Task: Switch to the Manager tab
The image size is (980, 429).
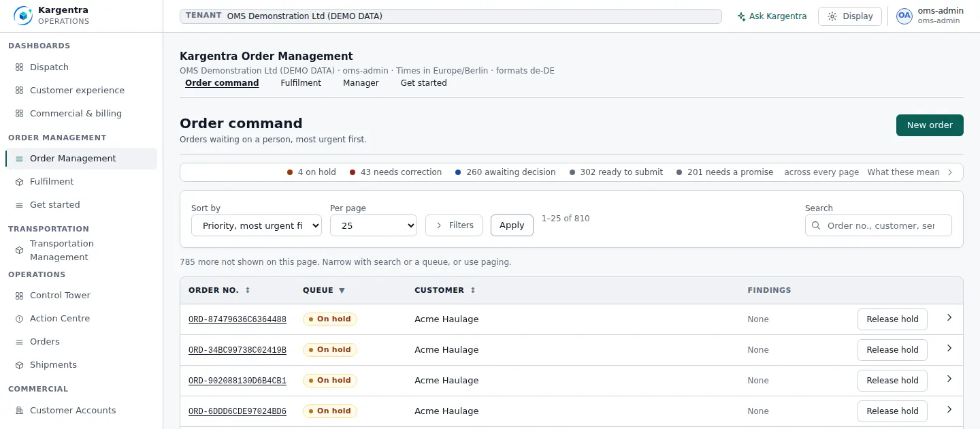Action: pos(361,83)
